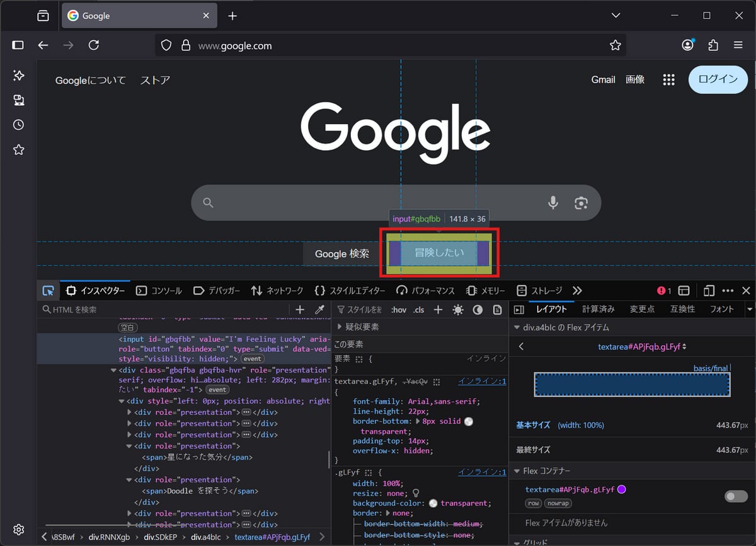
Task: Open the フォント sidebar tab
Action: pos(722,309)
